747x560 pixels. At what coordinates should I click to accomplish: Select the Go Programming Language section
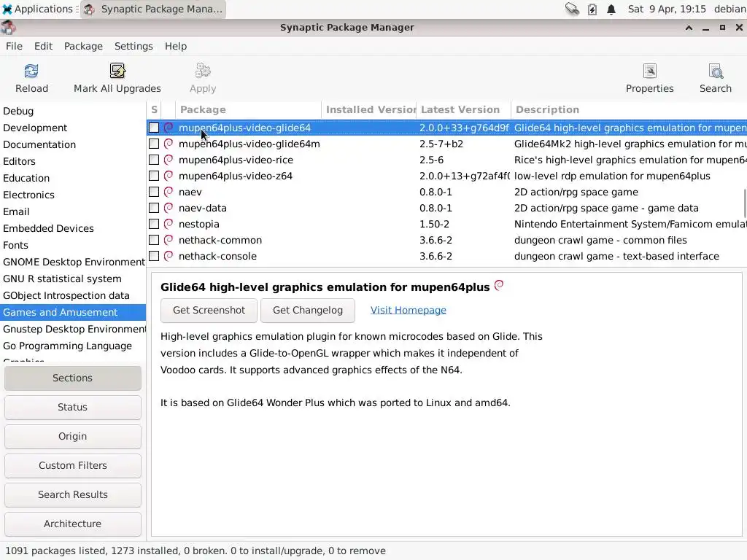pyautogui.click(x=73, y=346)
